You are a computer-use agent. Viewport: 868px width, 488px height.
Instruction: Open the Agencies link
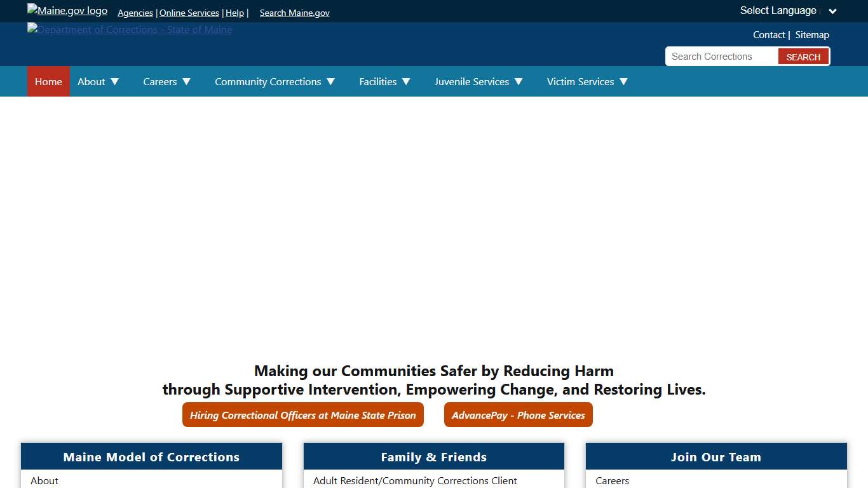(135, 13)
